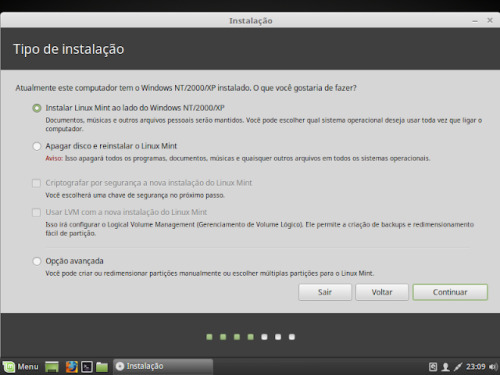Screen dimensions: 500x375
Task: Click the user applet icon in tray
Action: click(x=445, y=367)
